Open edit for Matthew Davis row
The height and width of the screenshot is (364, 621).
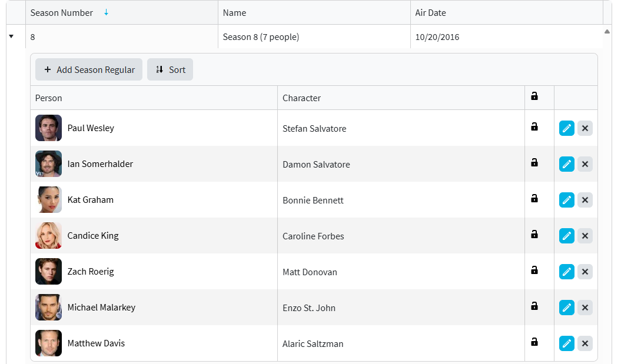tap(566, 343)
